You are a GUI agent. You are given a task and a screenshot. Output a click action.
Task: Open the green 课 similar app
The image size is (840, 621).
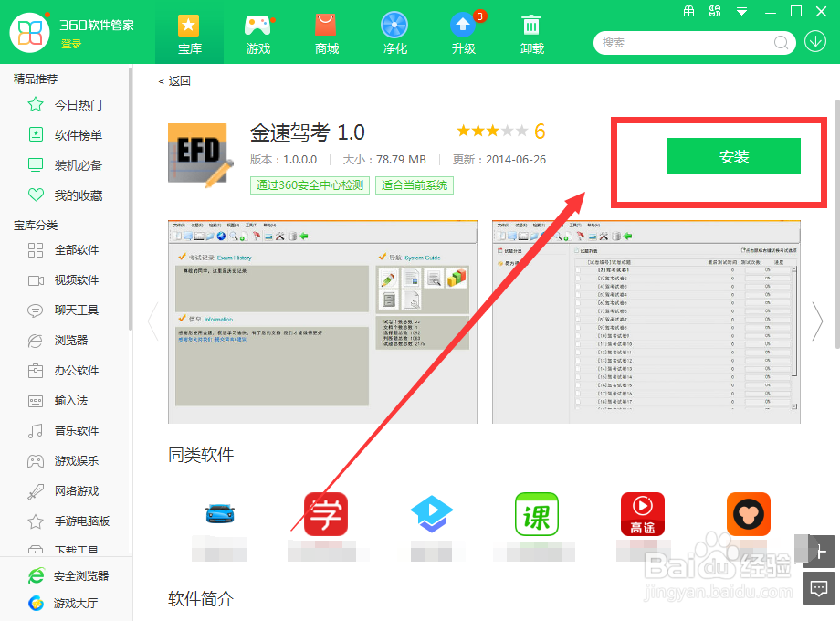click(537, 514)
